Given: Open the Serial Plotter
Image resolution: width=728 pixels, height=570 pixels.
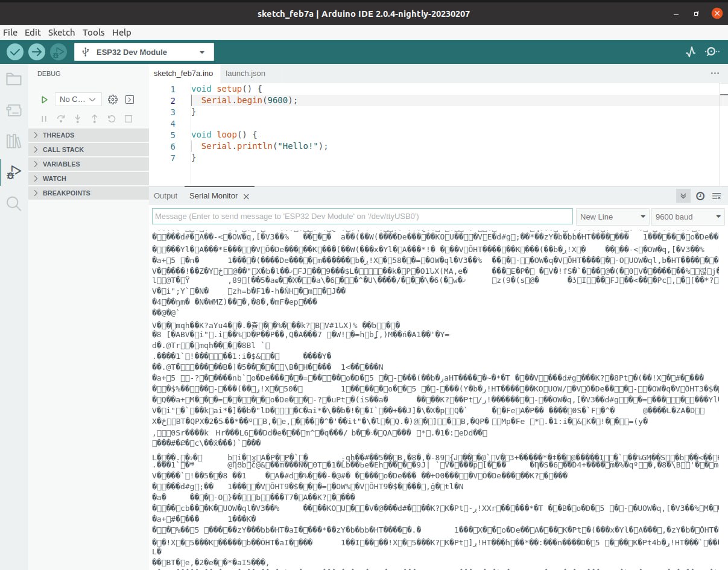Looking at the screenshot, I should pyautogui.click(x=691, y=52).
